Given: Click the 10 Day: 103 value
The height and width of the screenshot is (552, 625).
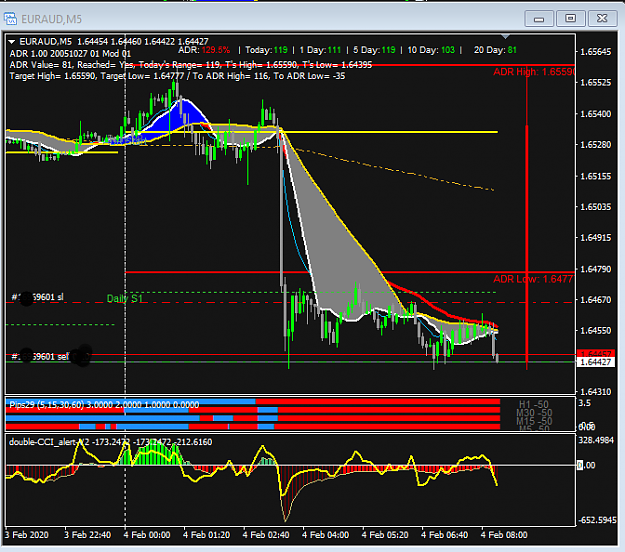Looking at the screenshot, I should coord(431,50).
